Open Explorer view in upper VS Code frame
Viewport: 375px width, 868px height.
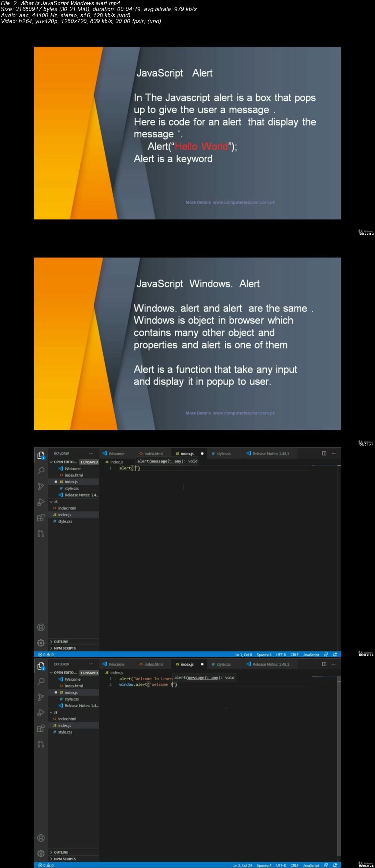(x=41, y=455)
